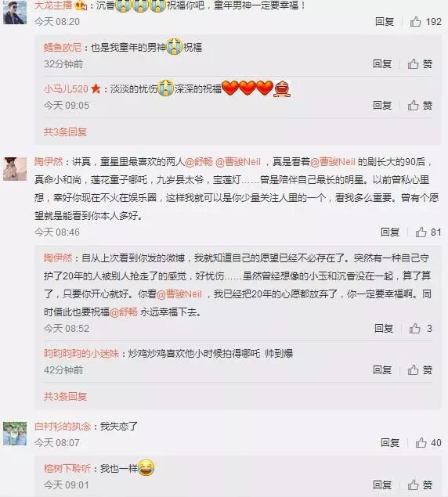View 陶伊然's avatar thumbnail

point(15,169)
